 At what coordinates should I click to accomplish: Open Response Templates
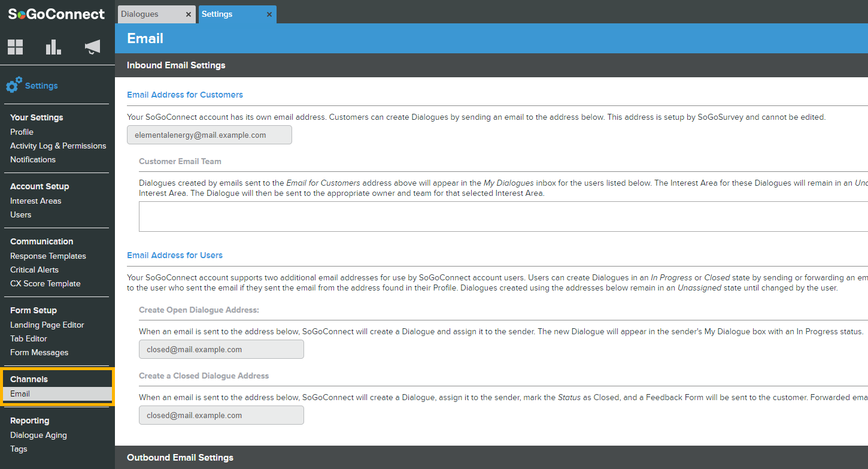pyautogui.click(x=48, y=256)
